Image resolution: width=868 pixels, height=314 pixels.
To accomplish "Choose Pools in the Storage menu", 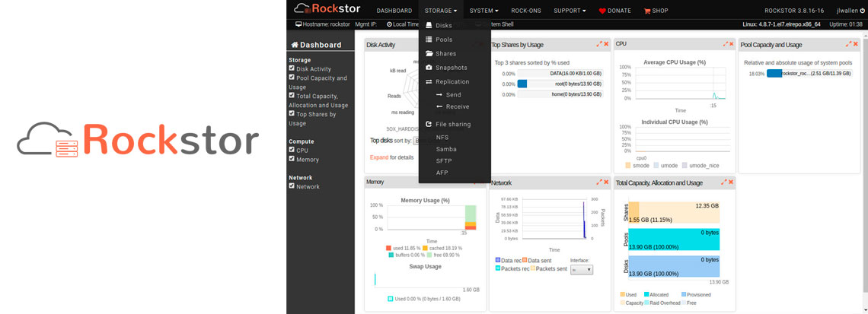I will 444,40.
